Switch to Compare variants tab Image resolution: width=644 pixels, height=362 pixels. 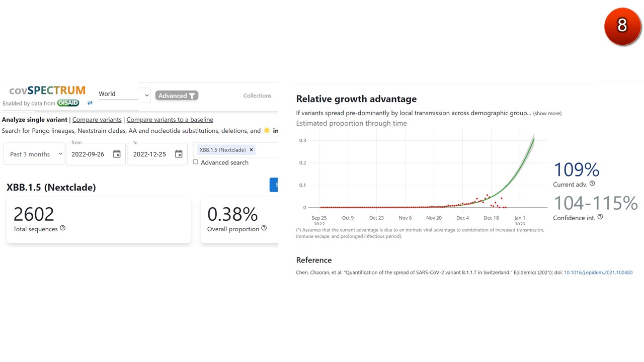pyautogui.click(x=97, y=120)
